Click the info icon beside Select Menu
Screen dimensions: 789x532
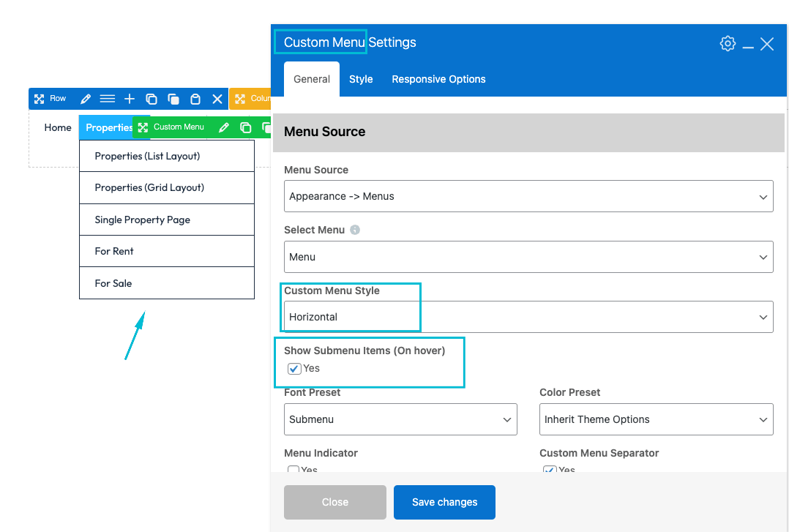[x=355, y=230]
